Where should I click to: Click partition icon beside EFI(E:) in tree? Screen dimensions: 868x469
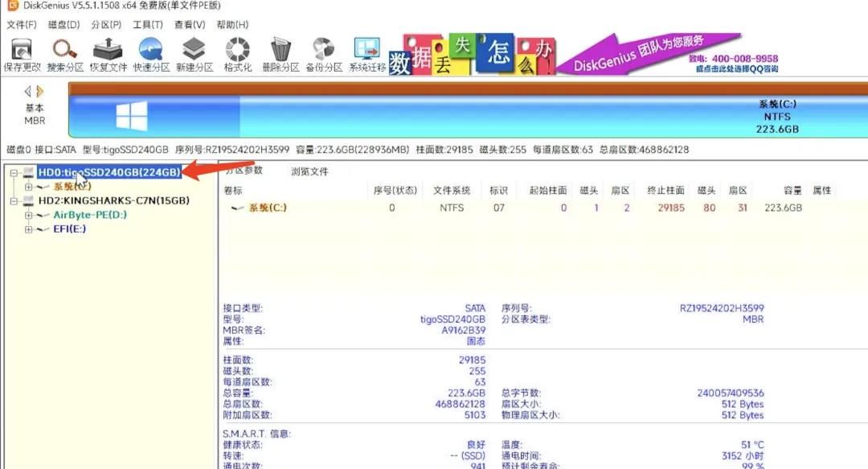pyautogui.click(x=43, y=229)
